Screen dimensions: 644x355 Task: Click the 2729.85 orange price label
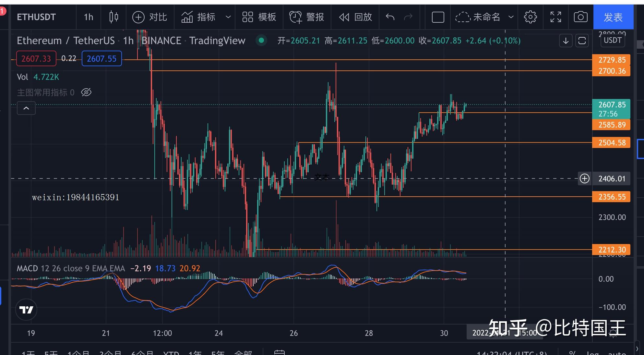click(x=611, y=60)
